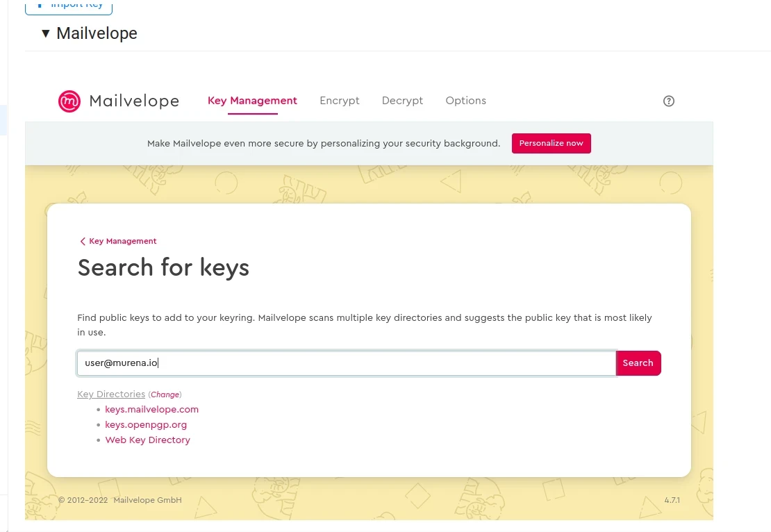Visit the keys.mailvelope.com directory link

[152, 410]
